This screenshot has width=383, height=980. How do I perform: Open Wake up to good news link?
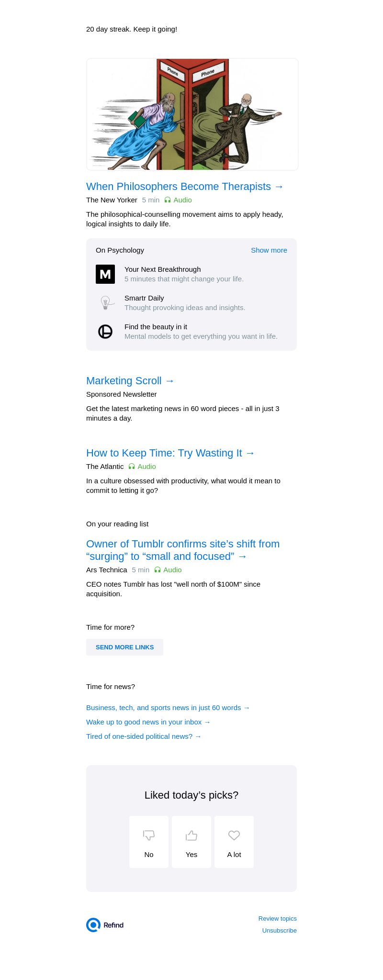point(148,722)
